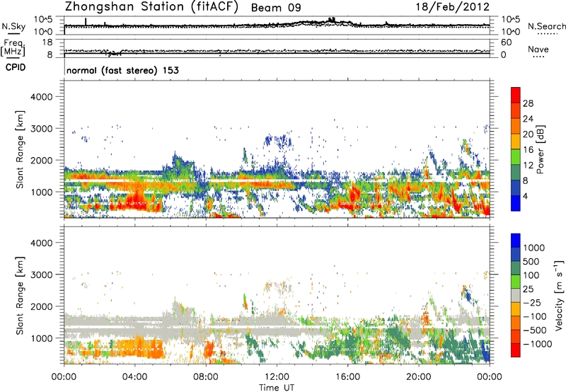
Task: Click the Nave legend label
Action: point(538,50)
